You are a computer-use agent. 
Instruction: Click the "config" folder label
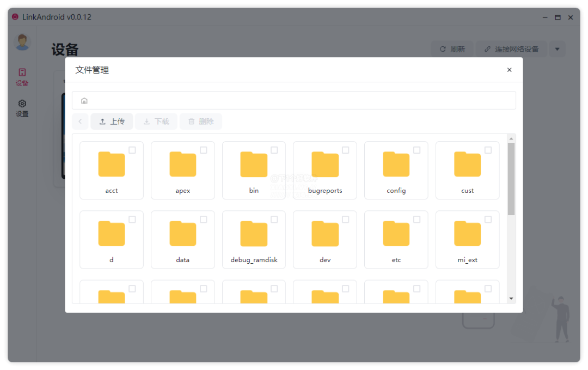(396, 191)
